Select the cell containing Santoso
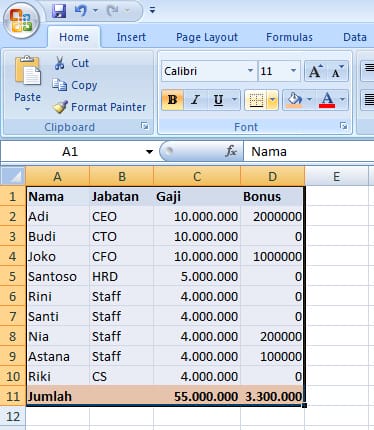Viewport: 374px width, 430px height. click(x=57, y=277)
